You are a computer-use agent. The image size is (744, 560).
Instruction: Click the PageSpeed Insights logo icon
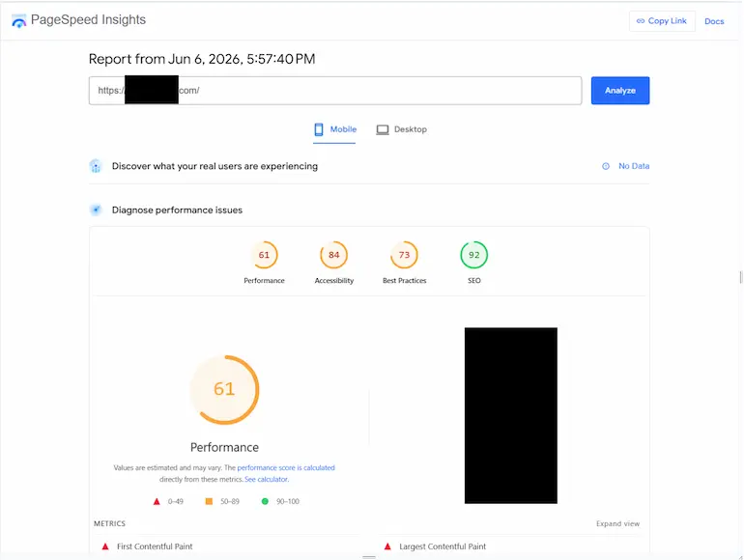(x=18, y=21)
